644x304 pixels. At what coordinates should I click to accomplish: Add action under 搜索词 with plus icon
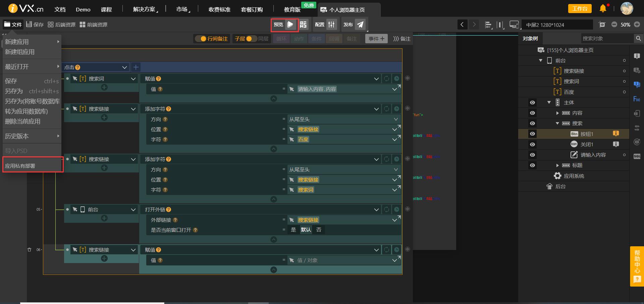(x=104, y=87)
